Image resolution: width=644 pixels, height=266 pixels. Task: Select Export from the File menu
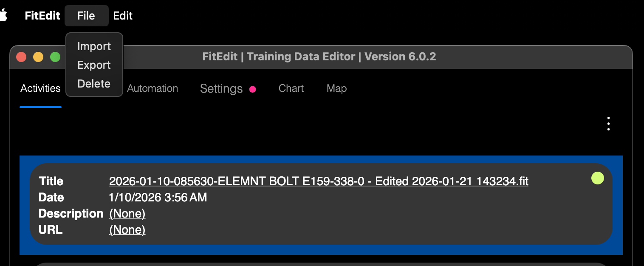[x=94, y=65]
